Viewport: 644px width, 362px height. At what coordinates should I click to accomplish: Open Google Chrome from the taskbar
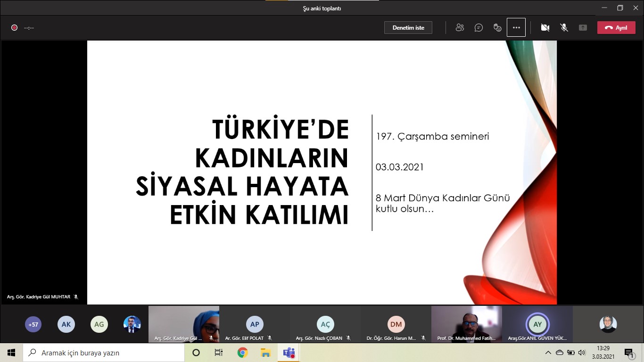pos(242,353)
